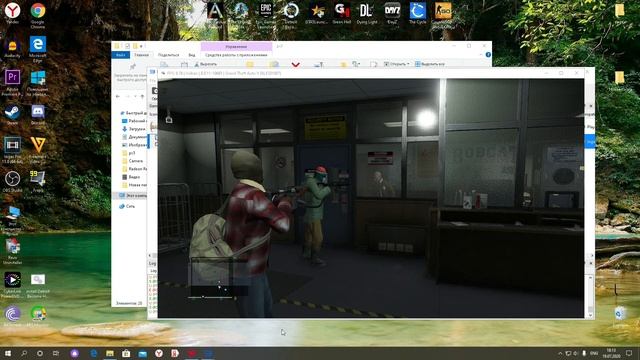The width and height of the screenshot is (640, 360).
Task: Select the Вид ribbon tab
Action: (x=192, y=55)
